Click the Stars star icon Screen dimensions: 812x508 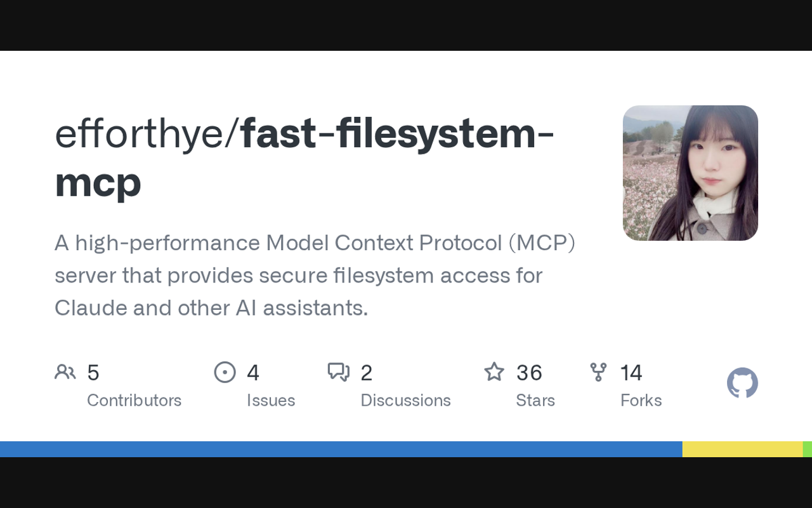pyautogui.click(x=494, y=372)
